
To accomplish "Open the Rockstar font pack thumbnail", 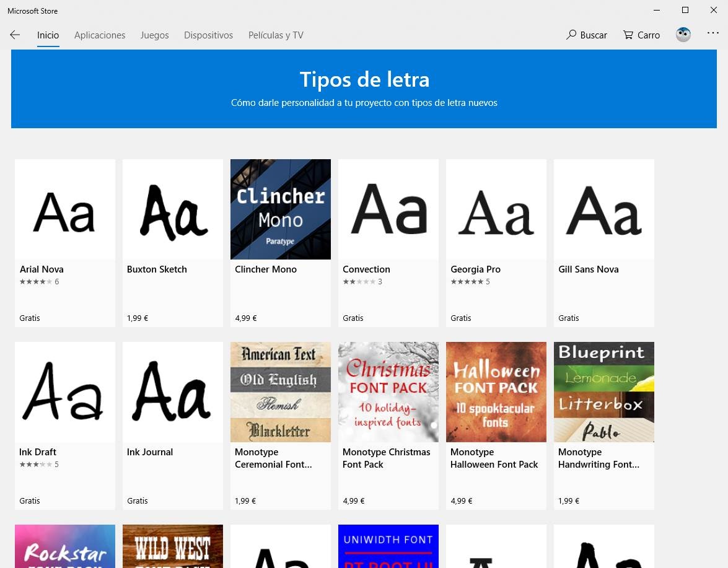I will tap(65, 546).
